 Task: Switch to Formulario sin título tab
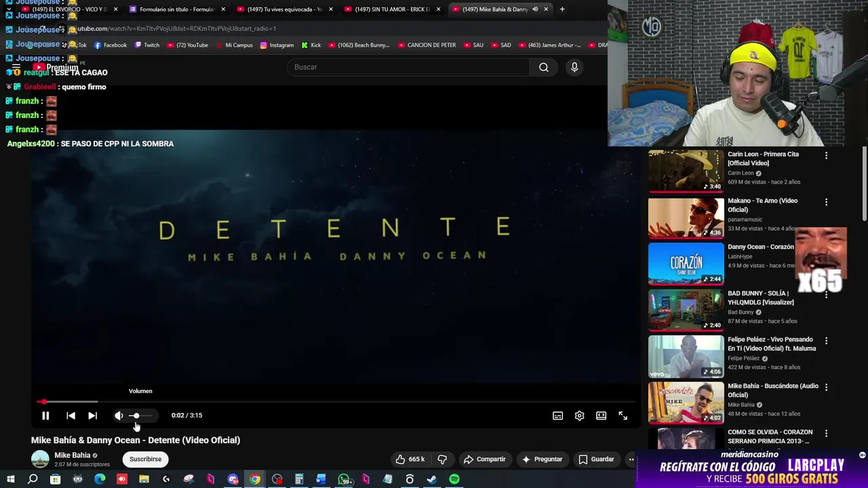(x=176, y=9)
